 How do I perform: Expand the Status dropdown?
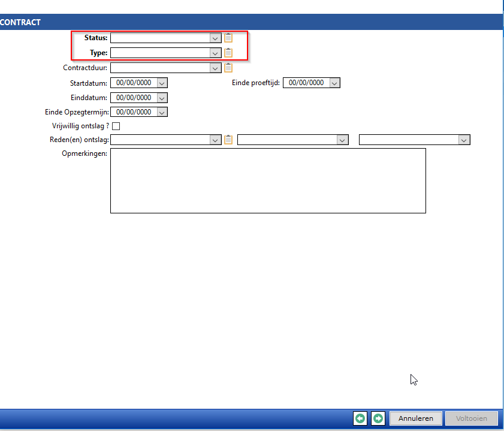point(216,38)
